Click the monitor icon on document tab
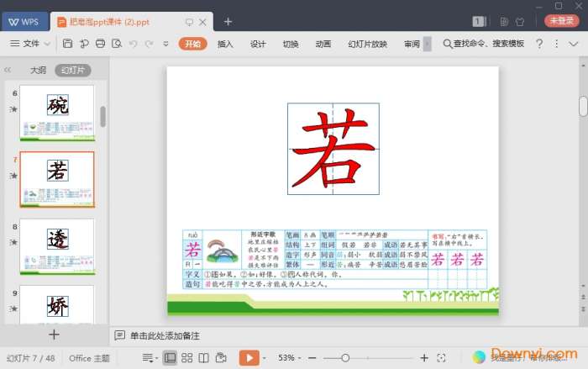Screen dimensions: 588x369 pos(189,22)
